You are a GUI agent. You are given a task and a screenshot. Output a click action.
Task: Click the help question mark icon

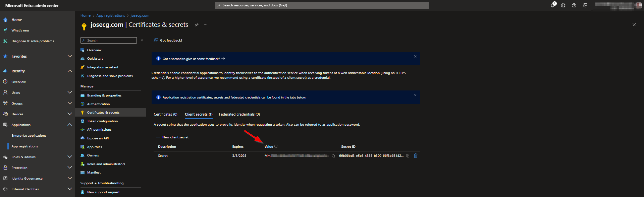[574, 5]
